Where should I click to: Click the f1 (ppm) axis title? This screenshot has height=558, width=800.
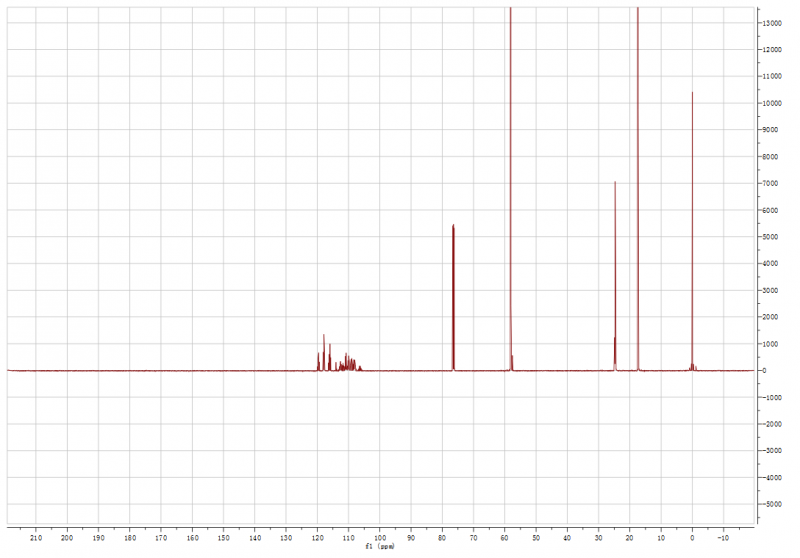coord(380,546)
